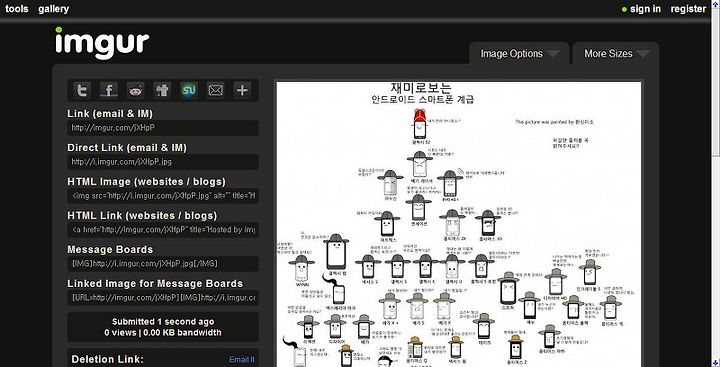Click the 'HTML Image (websites / blogs)' heading

(146, 181)
